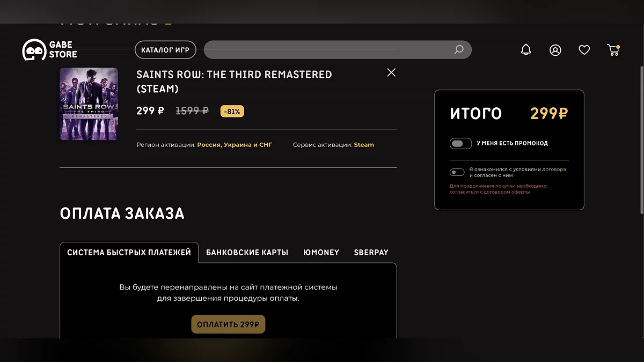Toggle agreement with the offer contract

point(457,172)
